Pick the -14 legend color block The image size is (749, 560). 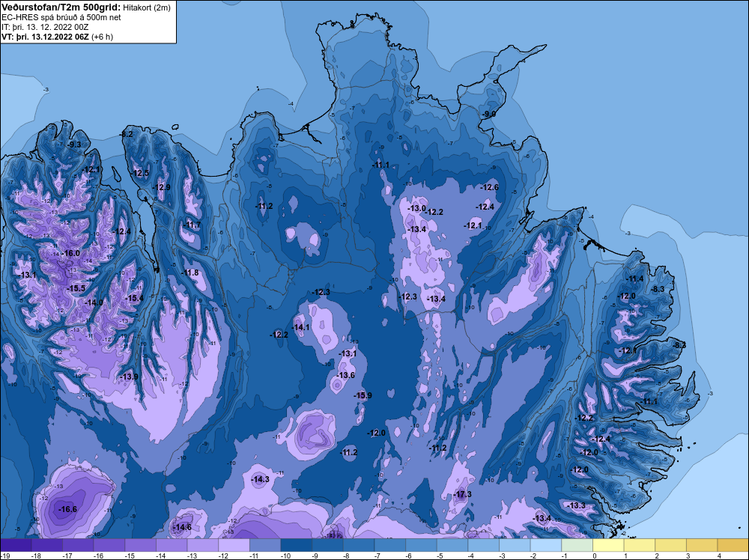[x=172, y=545]
